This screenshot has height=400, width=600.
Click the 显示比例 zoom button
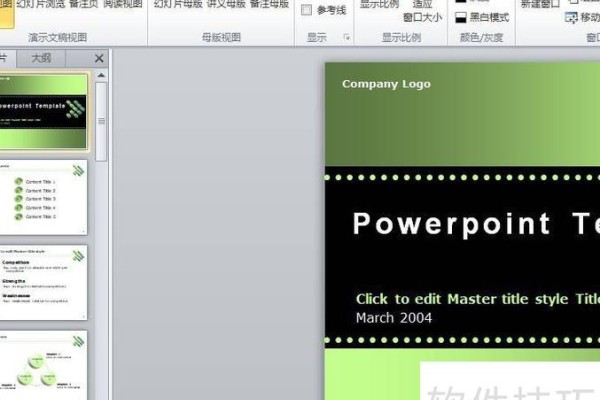pyautogui.click(x=379, y=4)
